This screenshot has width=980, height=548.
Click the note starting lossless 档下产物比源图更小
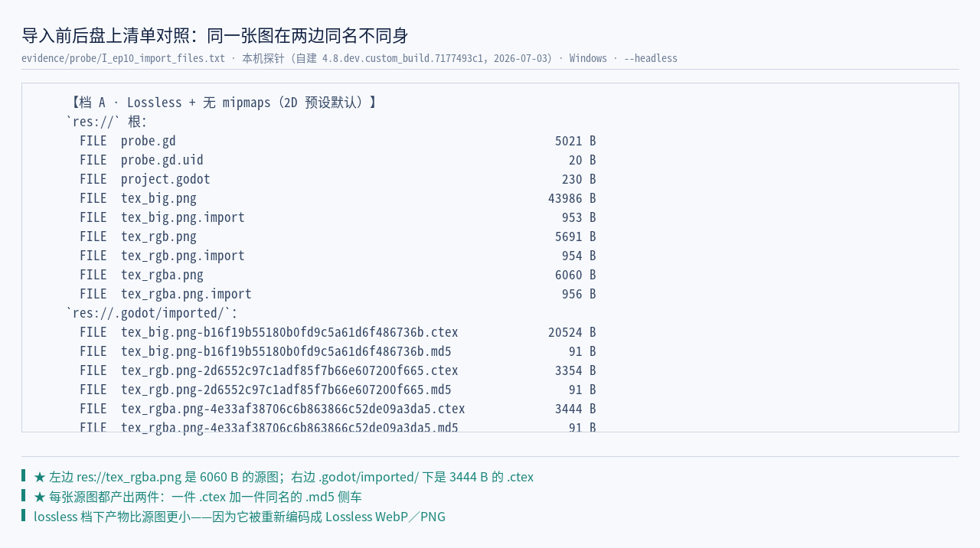240,517
